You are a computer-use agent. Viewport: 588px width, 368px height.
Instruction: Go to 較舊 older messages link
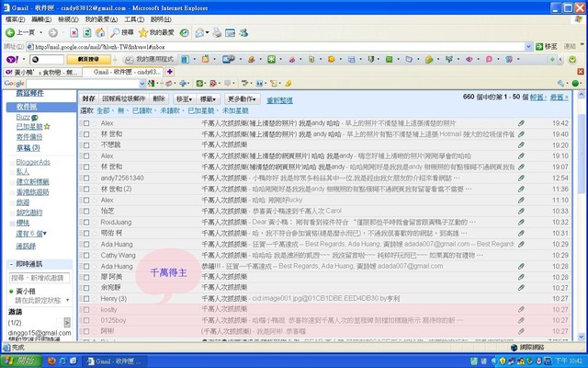[x=538, y=98]
